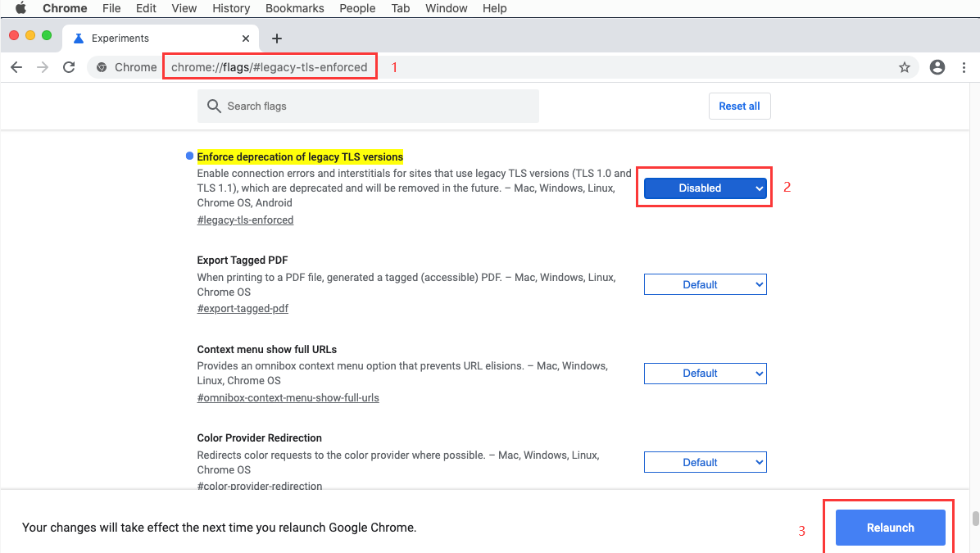Click the Chrome site info icon

pos(102,67)
